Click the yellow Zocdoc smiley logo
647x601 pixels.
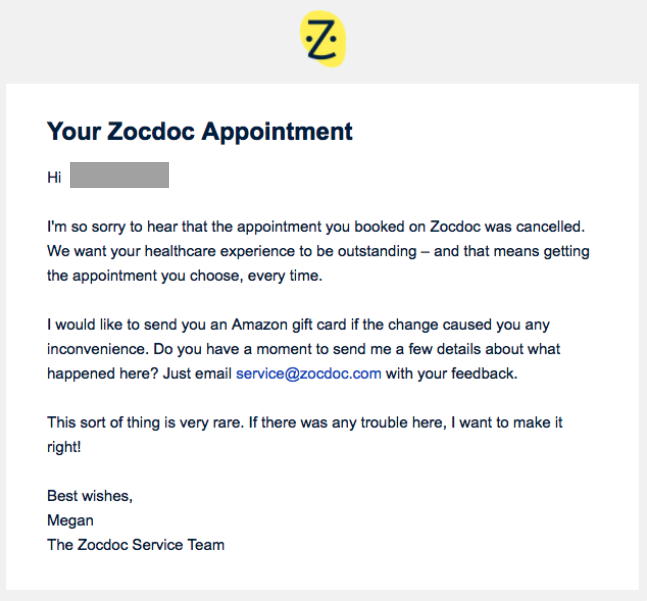[x=323, y=39]
